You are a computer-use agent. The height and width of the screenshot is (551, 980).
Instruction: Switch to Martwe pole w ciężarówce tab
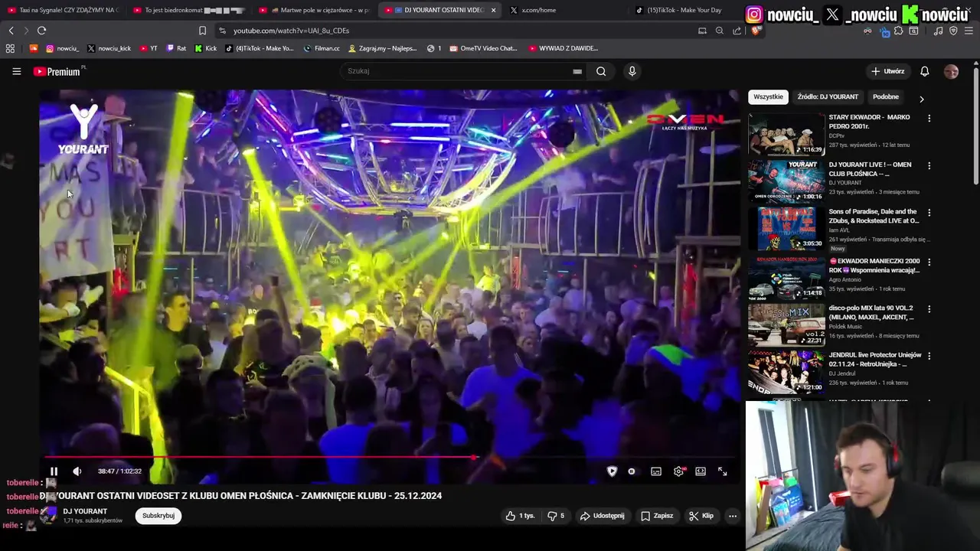pyautogui.click(x=315, y=10)
